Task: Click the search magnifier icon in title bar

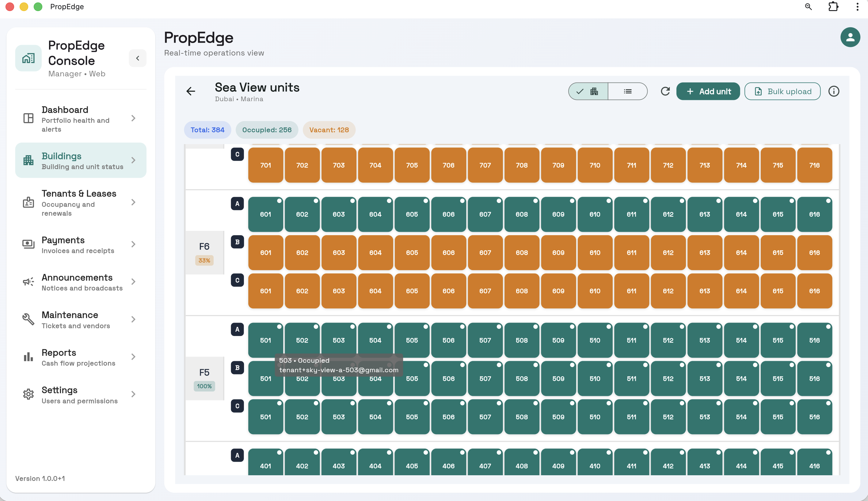Action: coord(808,6)
